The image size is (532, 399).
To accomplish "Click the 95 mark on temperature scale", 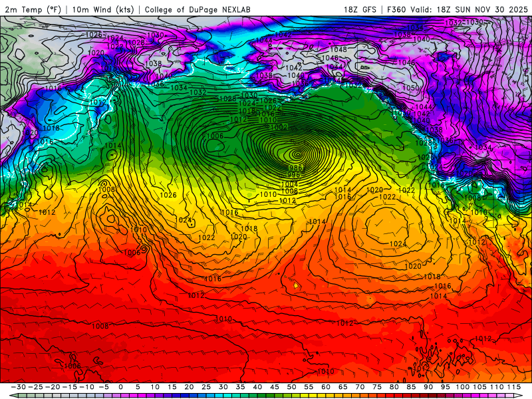I will point(445,387).
